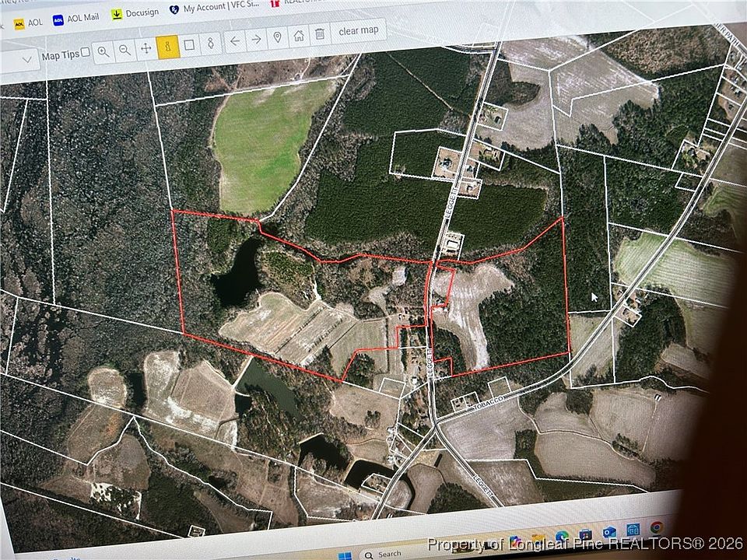
Task: Open the calculator-like app beside Chrome in taskbar
Action: (633, 530)
